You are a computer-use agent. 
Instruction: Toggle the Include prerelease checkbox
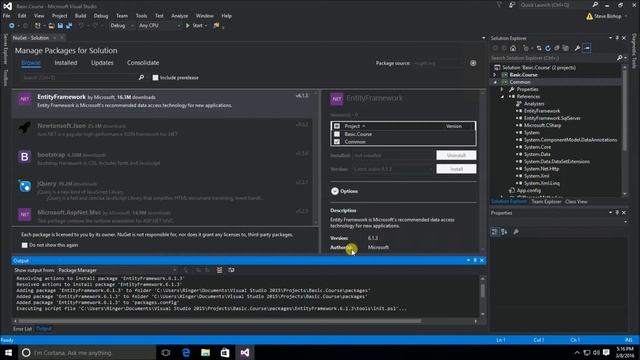155,78
